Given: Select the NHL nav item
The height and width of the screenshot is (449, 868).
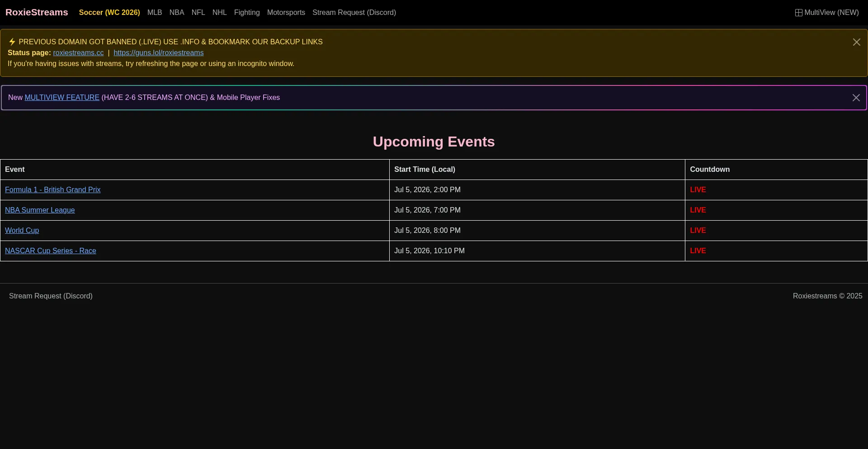Looking at the screenshot, I should point(220,13).
